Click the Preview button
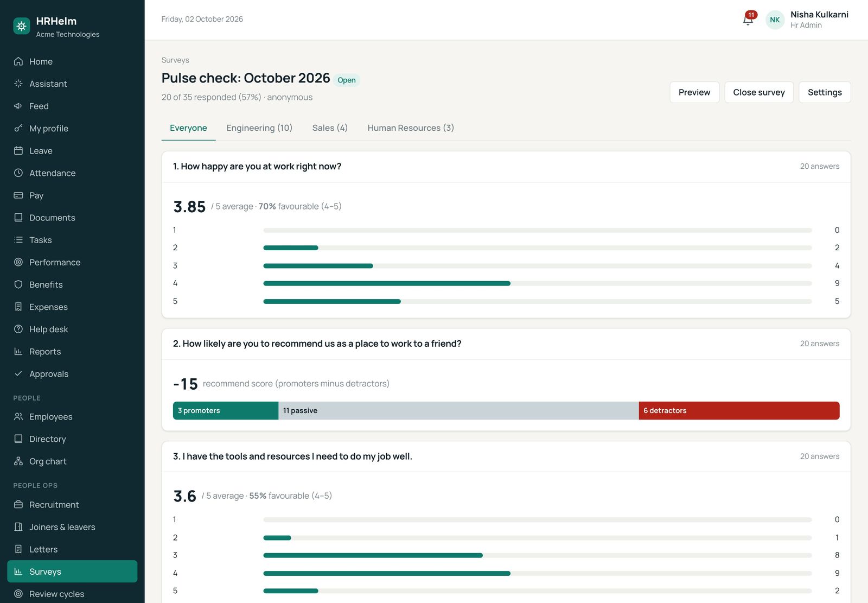The image size is (868, 603). click(x=694, y=92)
